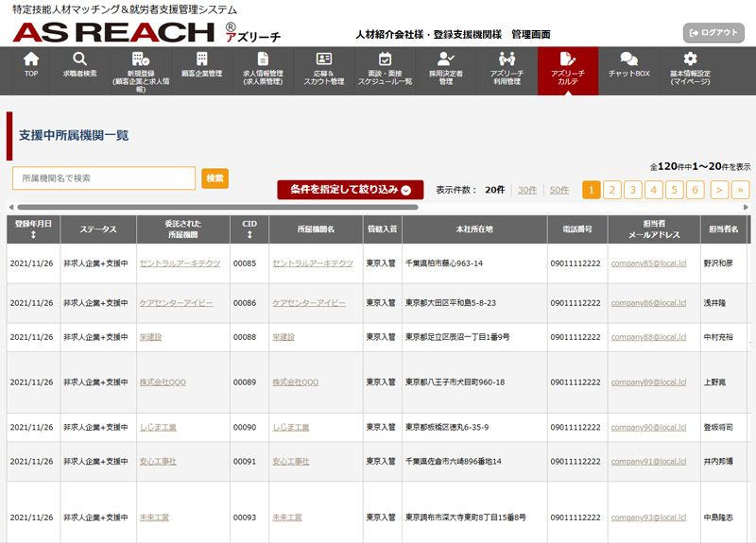Open 面談・面接スケジュール一覧 calendar icon
Image resolution: width=756 pixels, height=543 pixels.
(x=385, y=59)
